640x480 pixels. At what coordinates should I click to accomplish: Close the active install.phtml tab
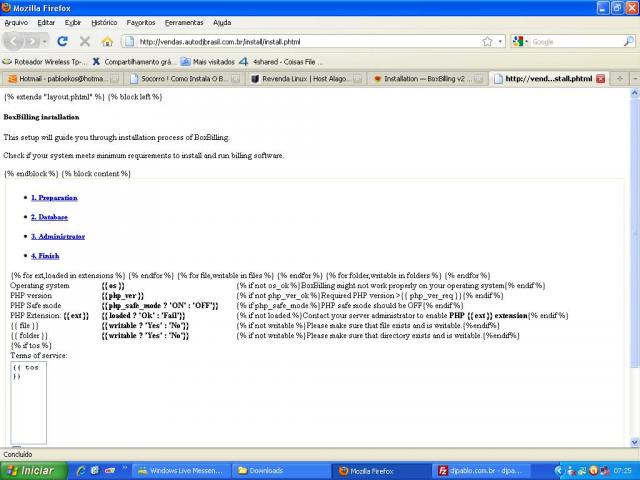pyautogui.click(x=600, y=79)
